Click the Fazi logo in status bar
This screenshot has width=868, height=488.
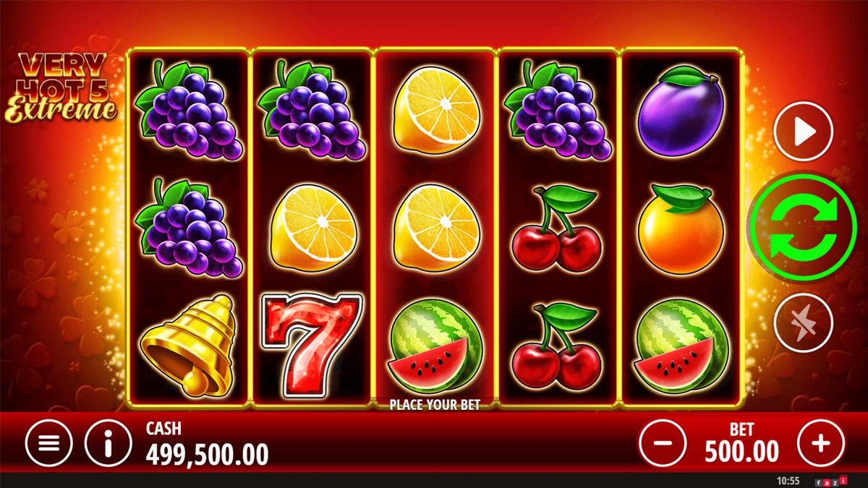pyautogui.click(x=830, y=481)
